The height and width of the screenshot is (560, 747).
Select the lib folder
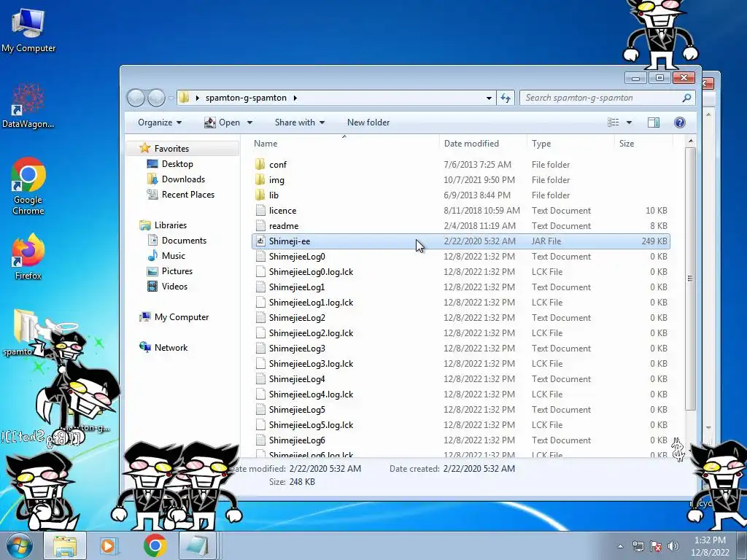[x=461, y=195]
